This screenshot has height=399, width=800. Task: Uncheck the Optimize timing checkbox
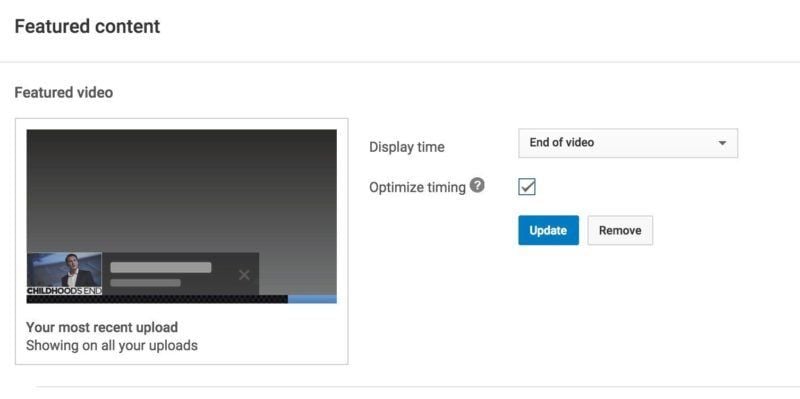(527, 187)
